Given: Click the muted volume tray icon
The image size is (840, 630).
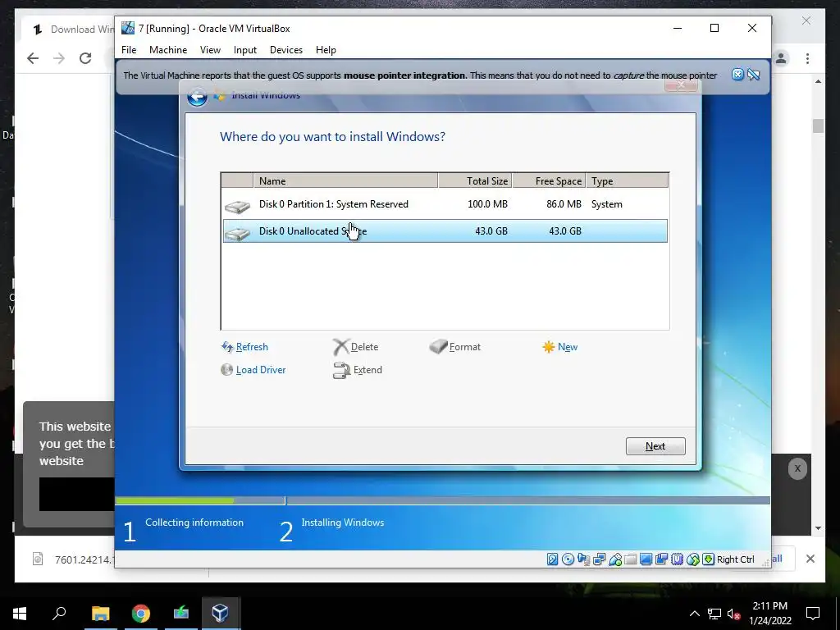Looking at the screenshot, I should (734, 614).
